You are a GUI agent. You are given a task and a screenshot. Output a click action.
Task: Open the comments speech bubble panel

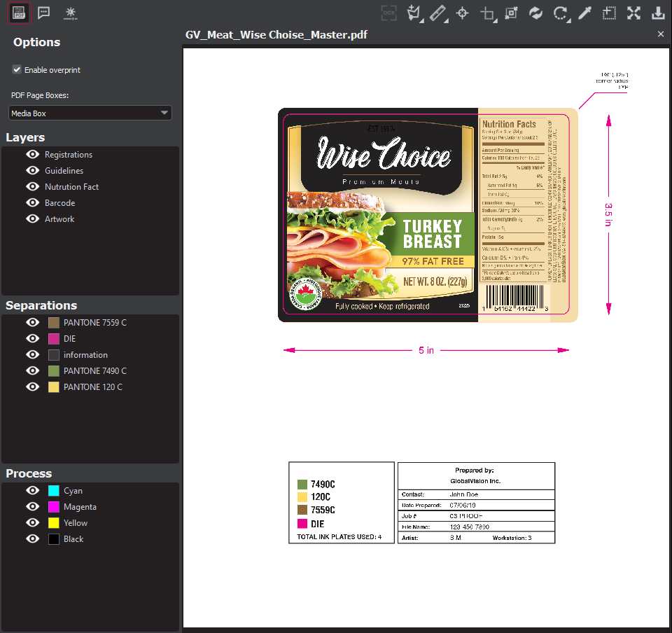pos(44,13)
